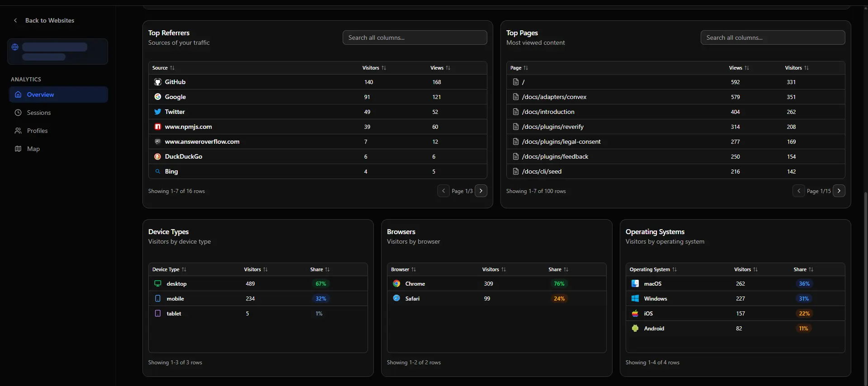Sort Operating Systems by Operating System
The width and height of the screenshot is (868, 386).
click(653, 269)
